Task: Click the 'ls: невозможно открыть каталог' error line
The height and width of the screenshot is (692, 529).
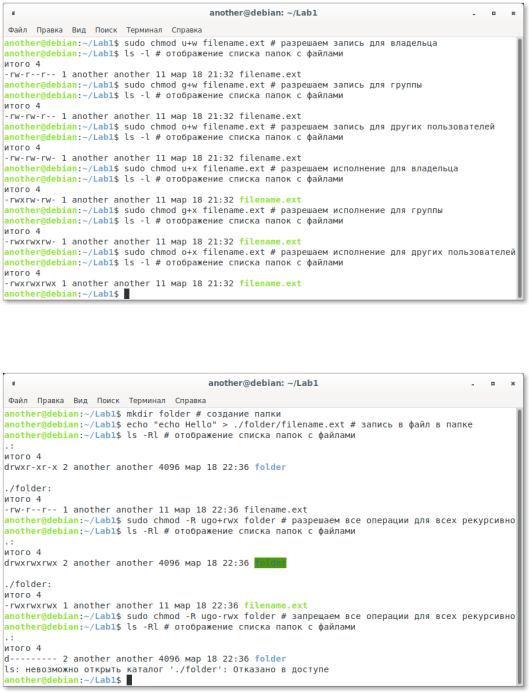Action: 166,669
